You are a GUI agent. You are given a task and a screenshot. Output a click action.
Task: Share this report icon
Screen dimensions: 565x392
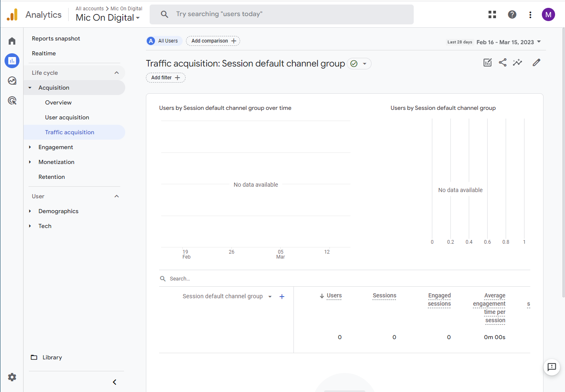(503, 62)
